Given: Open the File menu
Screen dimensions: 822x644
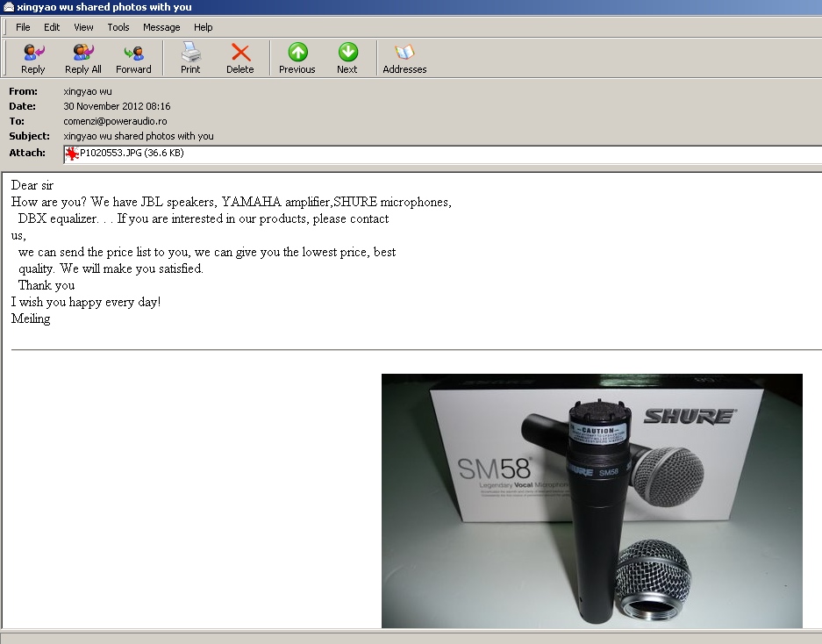Looking at the screenshot, I should pos(23,27).
